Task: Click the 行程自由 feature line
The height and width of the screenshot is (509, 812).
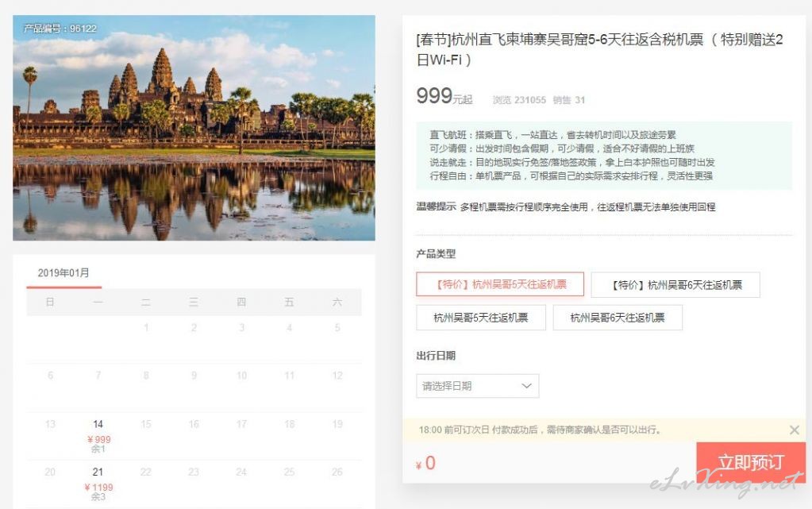Action: pos(571,175)
